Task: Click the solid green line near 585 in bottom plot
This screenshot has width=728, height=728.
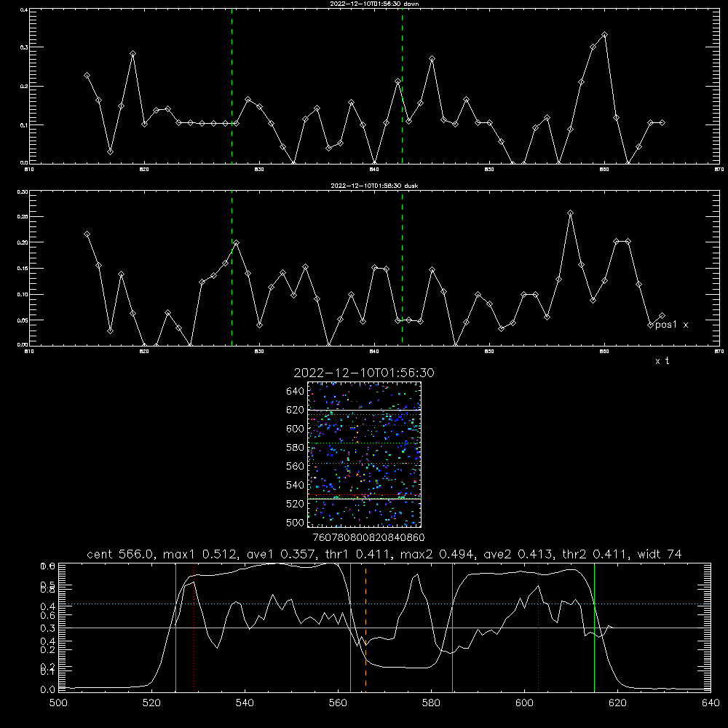Action: click(x=452, y=628)
